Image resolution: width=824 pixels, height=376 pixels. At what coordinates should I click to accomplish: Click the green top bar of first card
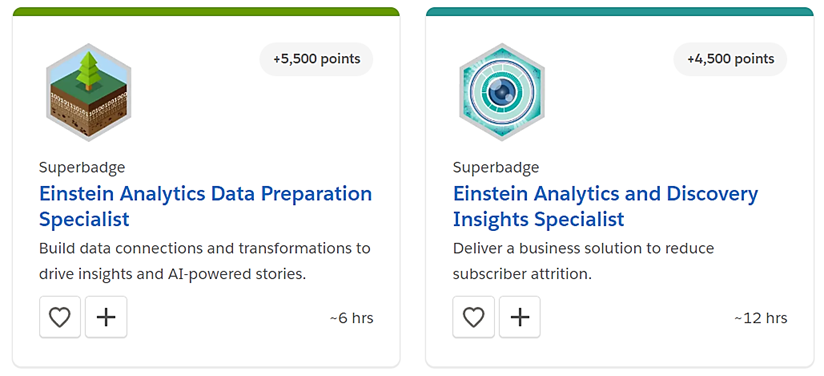206,12
